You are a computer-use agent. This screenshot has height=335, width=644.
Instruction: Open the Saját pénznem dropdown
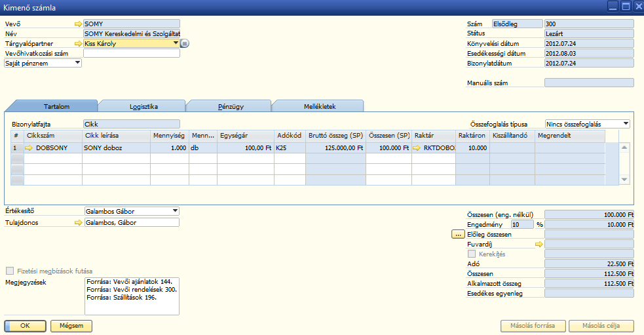(77, 63)
